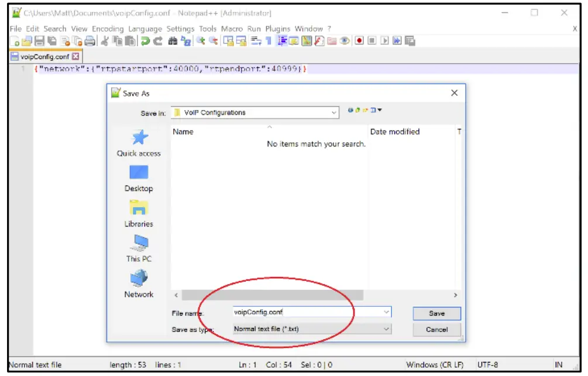Toggle Word Wrap toolbar icon

click(x=256, y=41)
